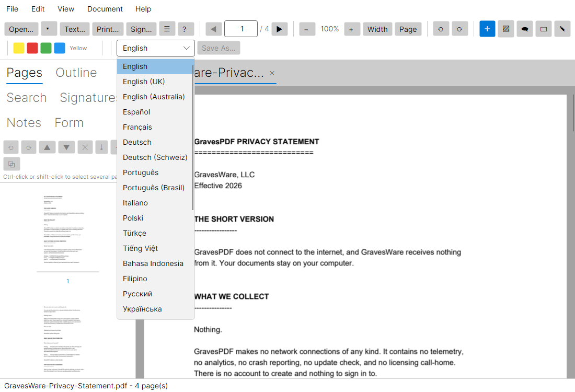575x392 pixels.
Task: Pick Deutsch (Schweiz) from the language list
Action: click(x=155, y=157)
